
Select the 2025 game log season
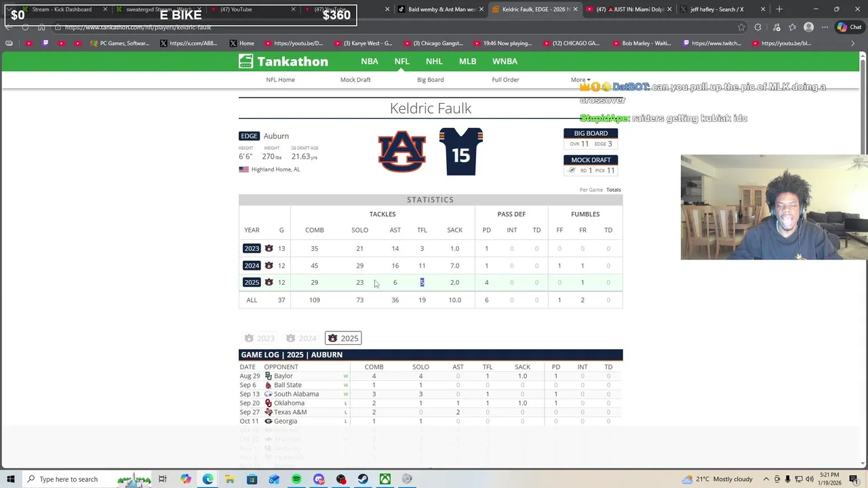point(343,338)
